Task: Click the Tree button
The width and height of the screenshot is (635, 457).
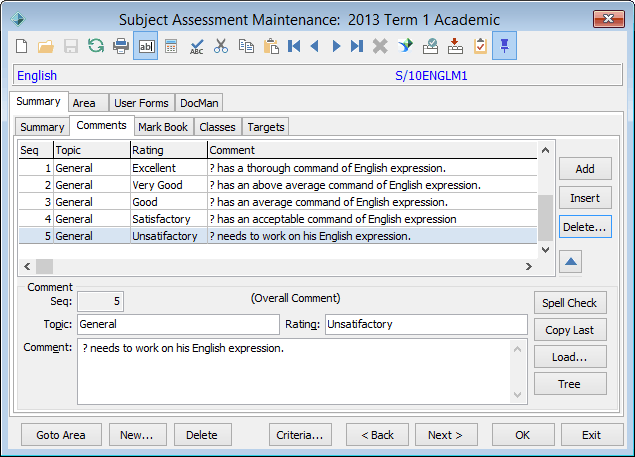Action: (x=570, y=384)
